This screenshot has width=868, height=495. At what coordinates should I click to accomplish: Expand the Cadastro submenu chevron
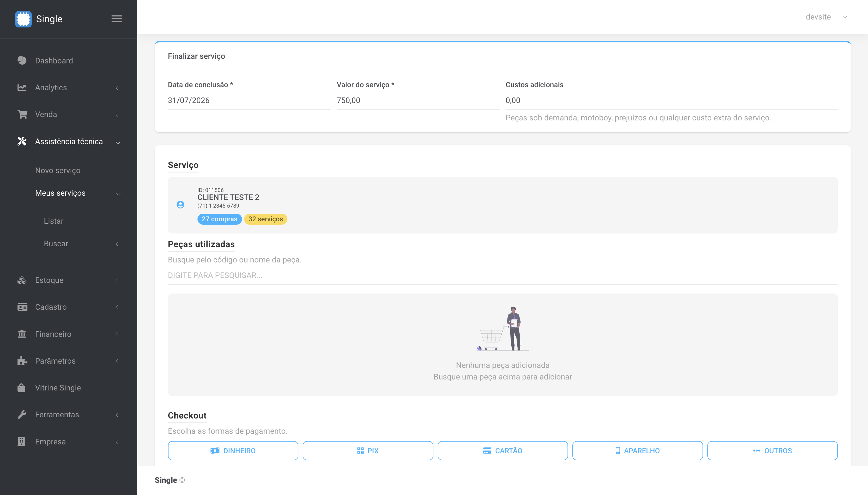point(117,307)
